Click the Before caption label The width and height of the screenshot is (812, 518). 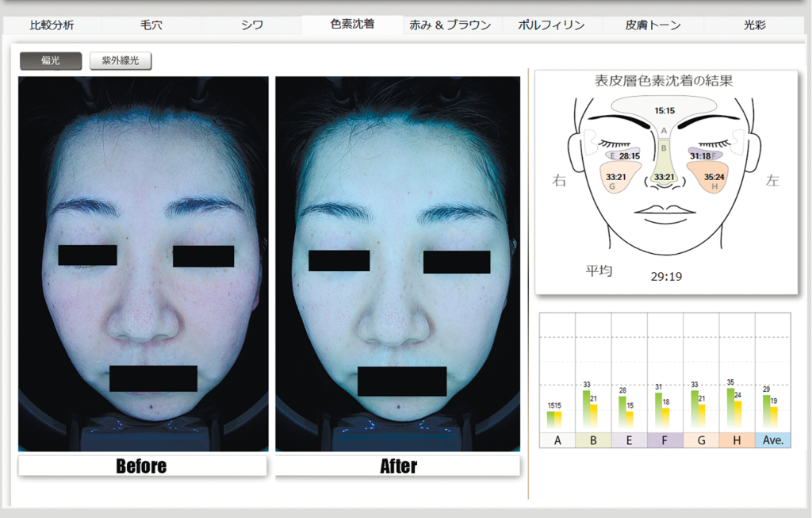(x=142, y=466)
